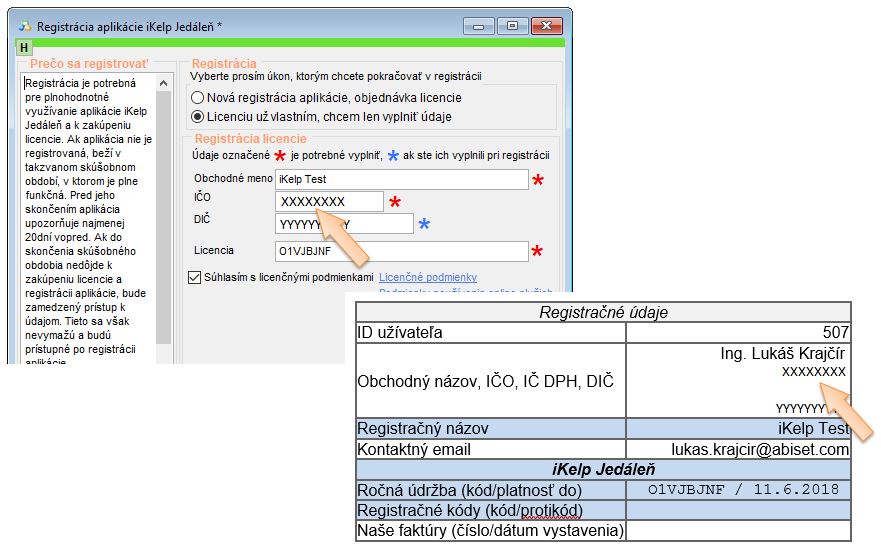
Task: Click the green H help icon
Action: [x=24, y=48]
